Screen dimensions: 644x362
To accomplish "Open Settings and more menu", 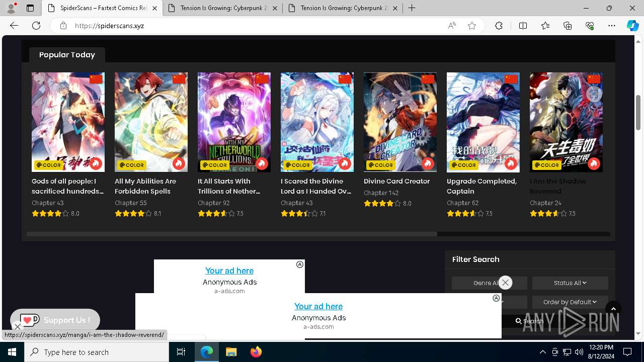I will tap(612, 26).
